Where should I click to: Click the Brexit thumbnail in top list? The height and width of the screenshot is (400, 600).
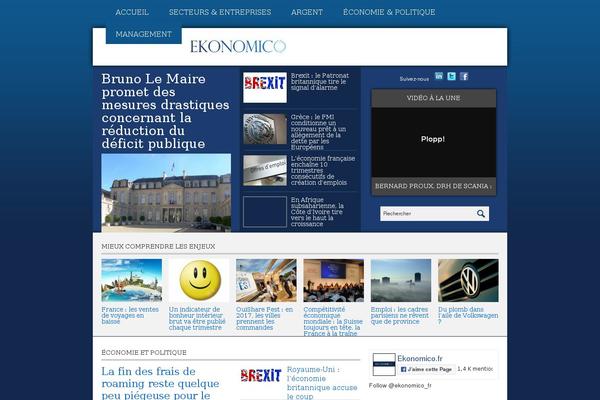coord(265,87)
